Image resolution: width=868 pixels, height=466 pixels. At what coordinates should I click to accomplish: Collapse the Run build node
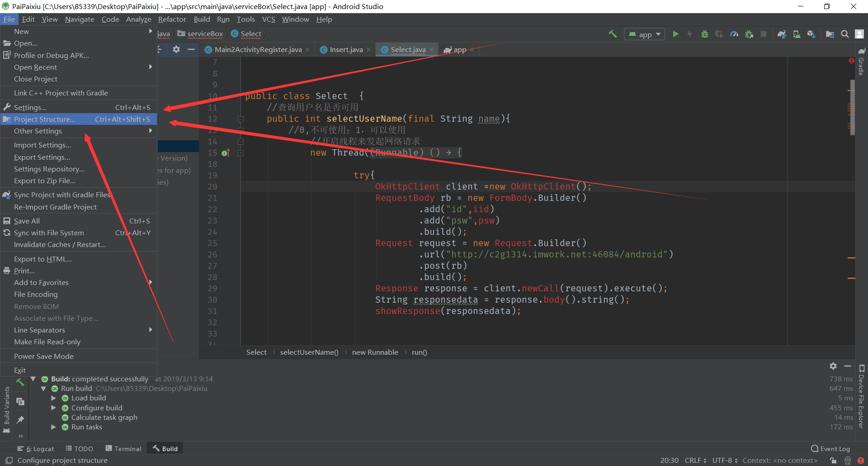pyautogui.click(x=43, y=389)
